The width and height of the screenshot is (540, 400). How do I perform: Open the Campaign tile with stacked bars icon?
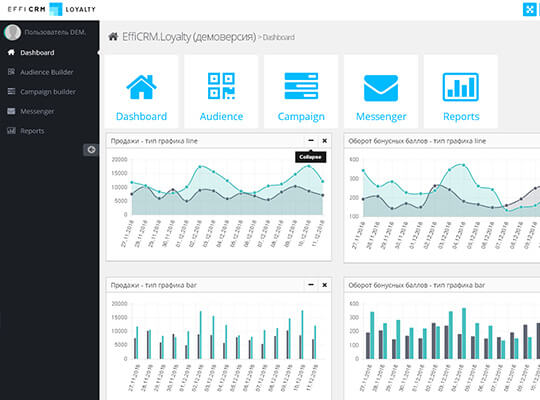(301, 92)
